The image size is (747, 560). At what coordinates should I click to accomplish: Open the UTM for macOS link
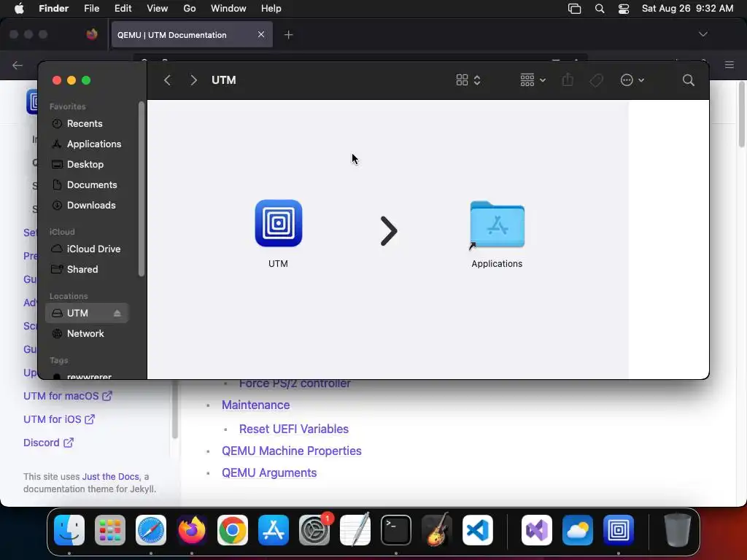(x=68, y=396)
